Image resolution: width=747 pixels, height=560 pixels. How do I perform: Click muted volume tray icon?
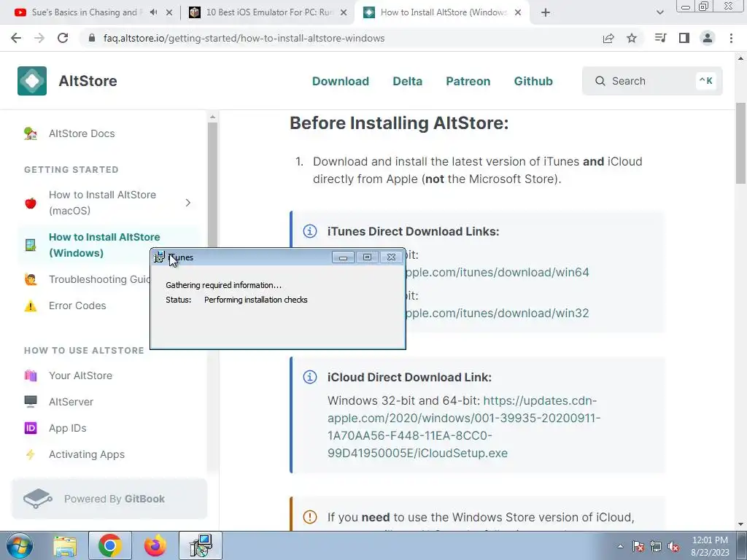click(673, 547)
